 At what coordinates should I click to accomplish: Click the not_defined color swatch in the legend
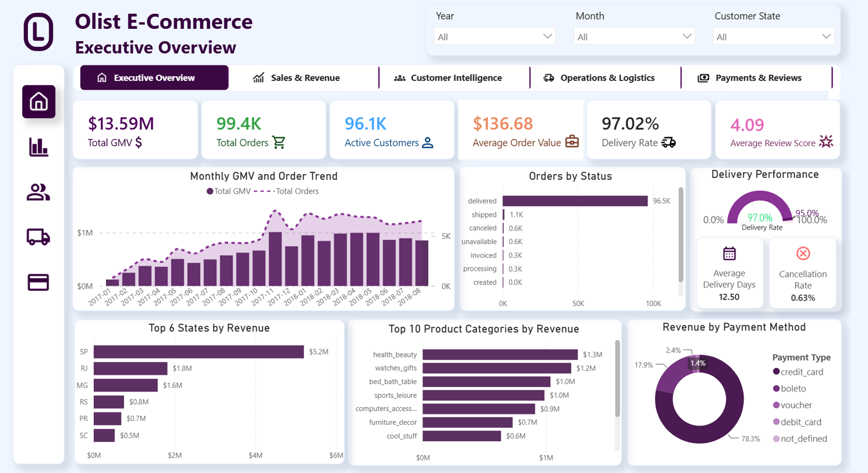click(x=776, y=438)
